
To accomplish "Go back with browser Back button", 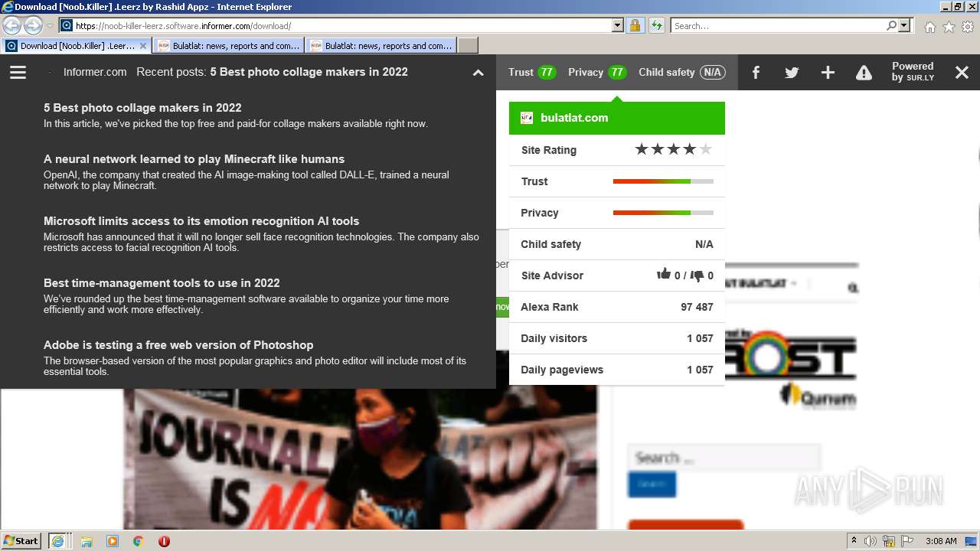I will coord(12,25).
